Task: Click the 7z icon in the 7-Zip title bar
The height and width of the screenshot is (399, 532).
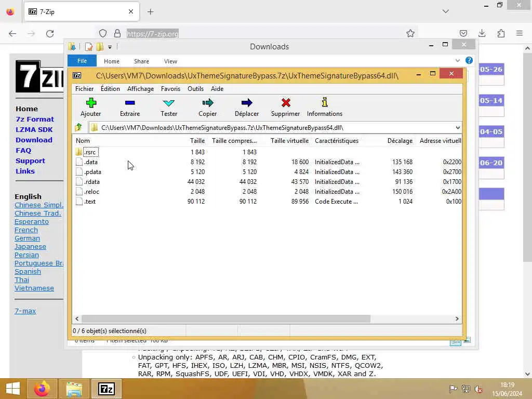Action: pyautogui.click(x=77, y=75)
